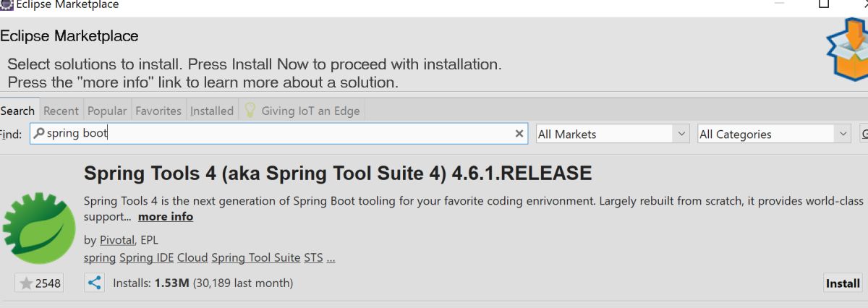Screen dimensions: 868x308
Task: Click the star favorite count button
Action: tap(38, 283)
